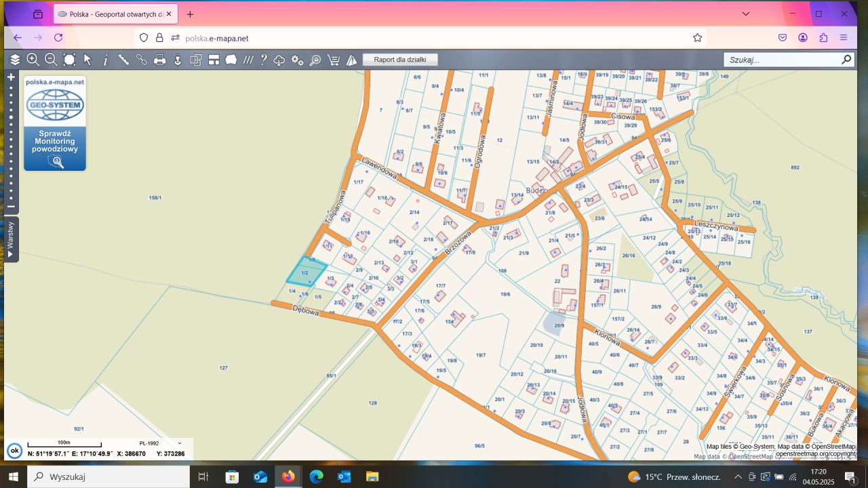868x488 pixels.
Task: Expand the Warstwy side panel
Action: [11, 239]
